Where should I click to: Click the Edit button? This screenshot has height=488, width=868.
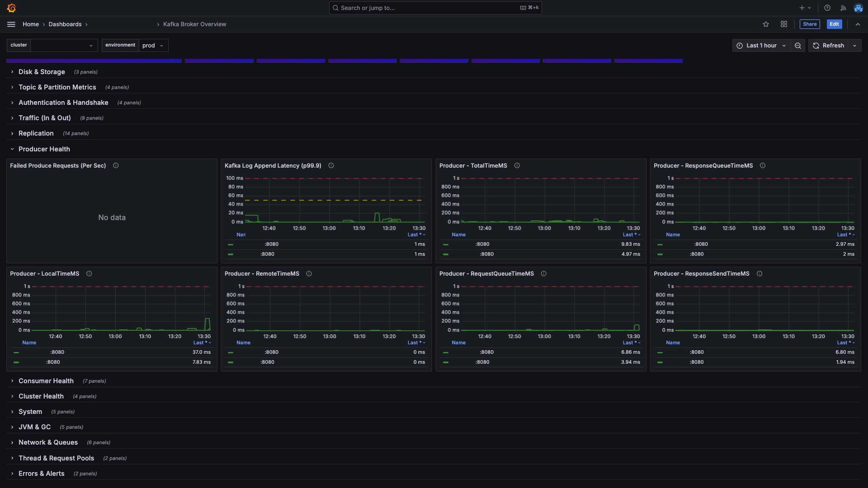(834, 24)
